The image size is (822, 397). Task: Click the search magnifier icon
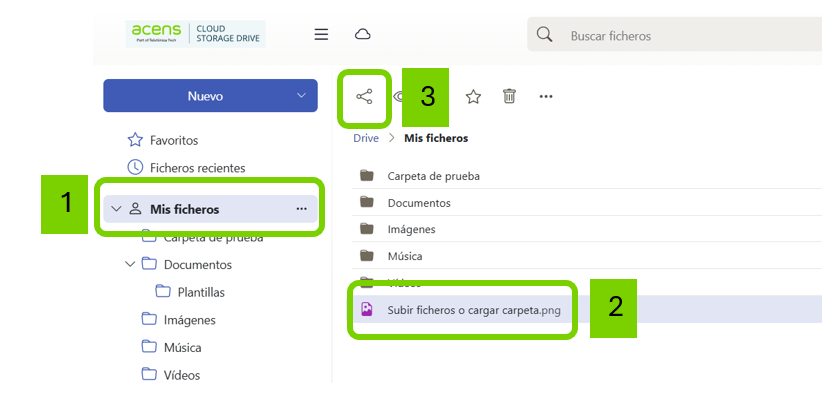[545, 35]
